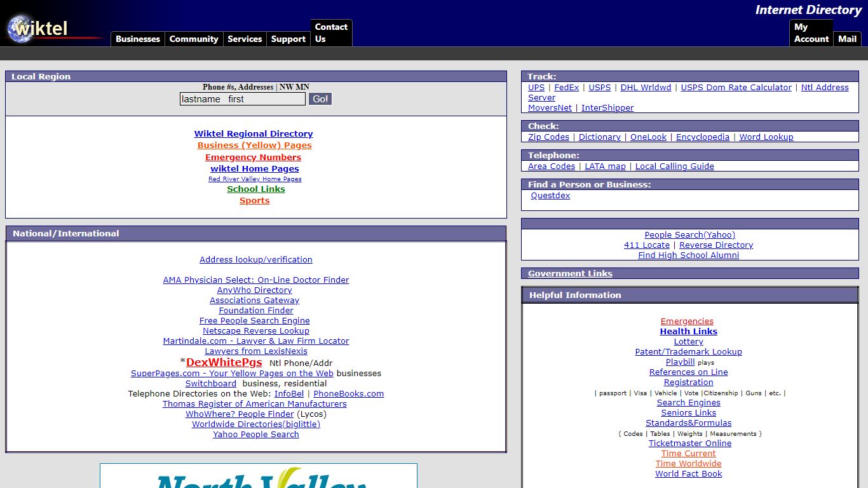This screenshot has width=868, height=488.
Task: Open SuperPages.com Yellow Pages link
Action: tap(232, 374)
